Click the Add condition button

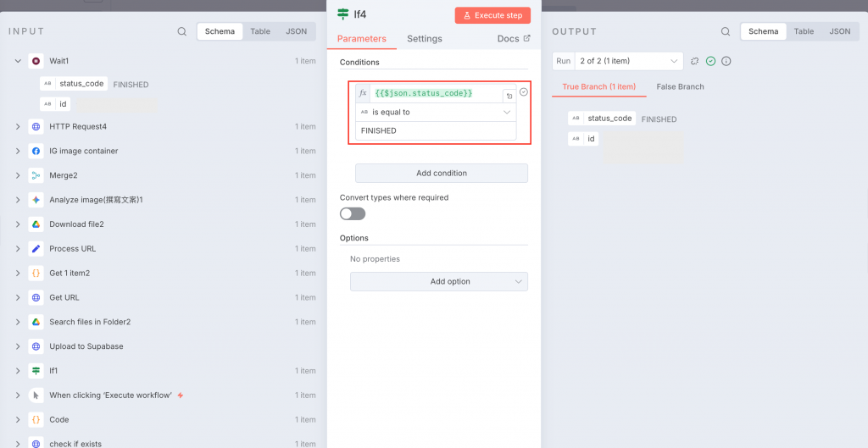click(441, 173)
